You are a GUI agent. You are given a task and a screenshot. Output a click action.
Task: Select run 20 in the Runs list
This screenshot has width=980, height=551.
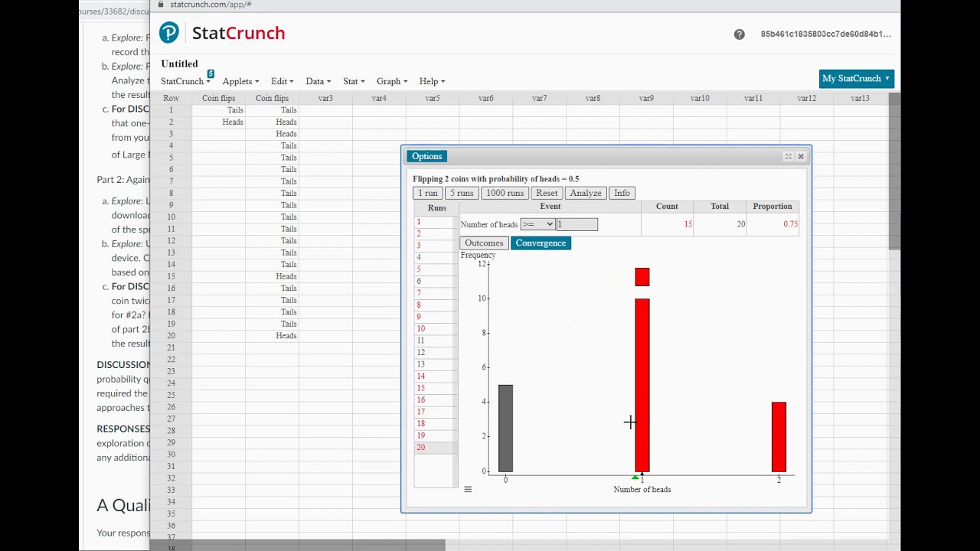pyautogui.click(x=435, y=447)
